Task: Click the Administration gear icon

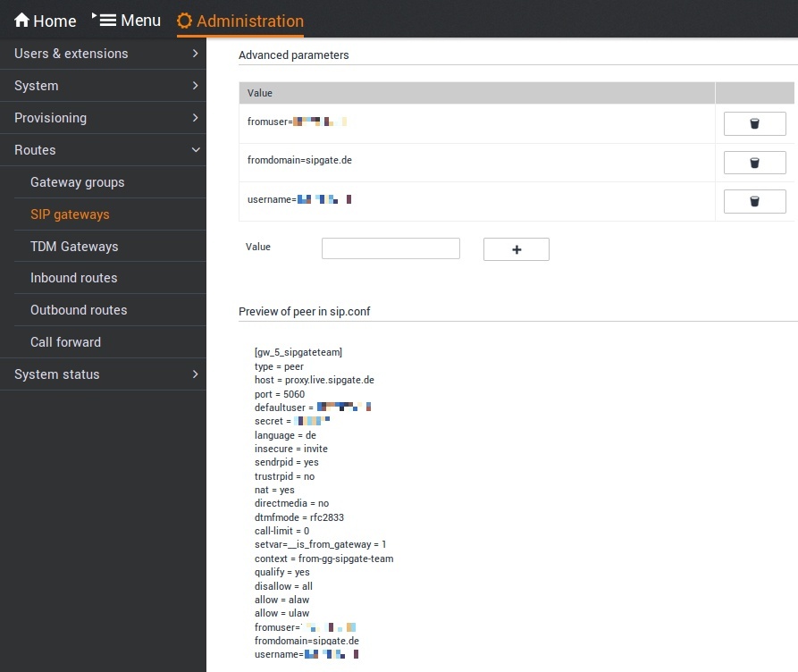Action: [184, 21]
